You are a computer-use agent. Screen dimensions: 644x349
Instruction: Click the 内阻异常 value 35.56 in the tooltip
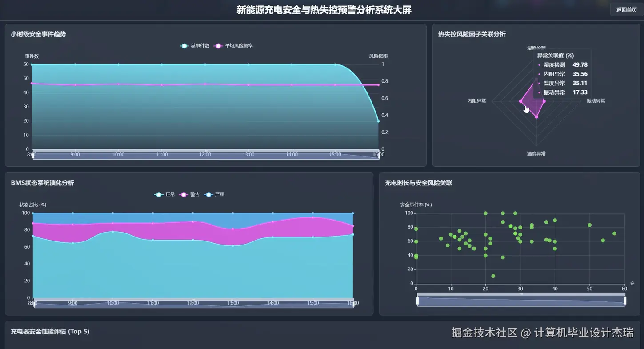(580, 74)
